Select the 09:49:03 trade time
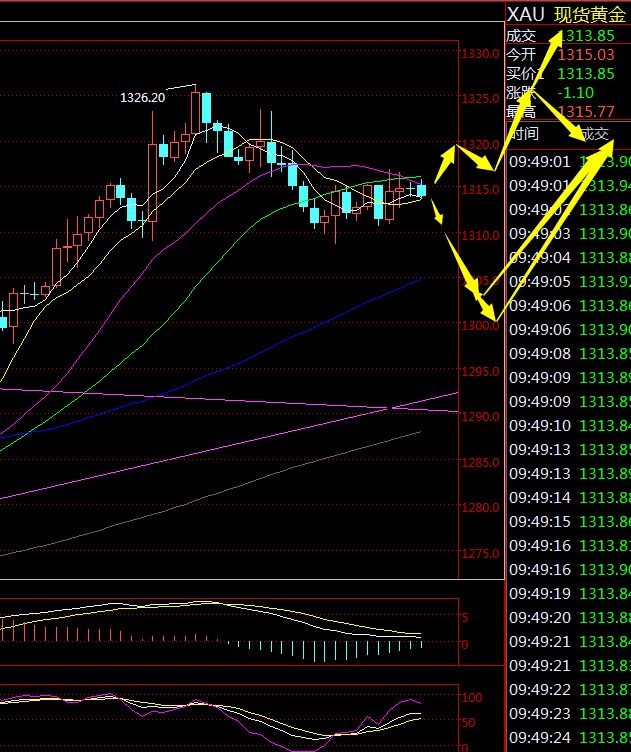631x752 pixels. 540,234
